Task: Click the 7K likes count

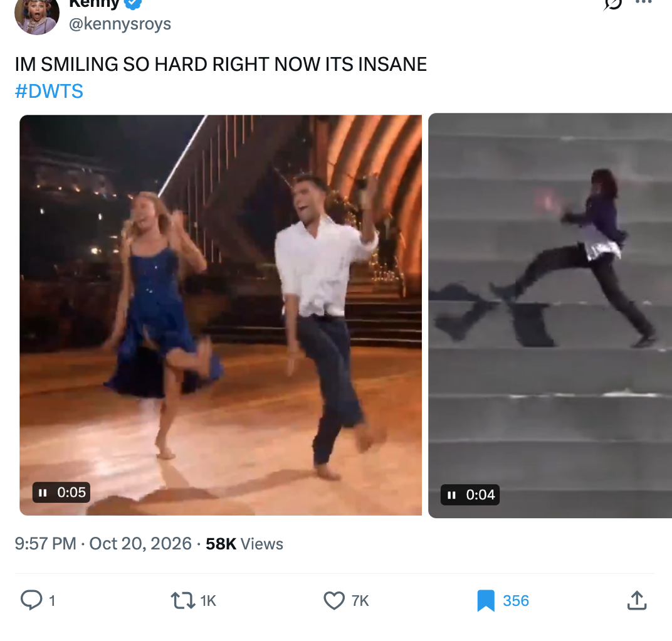Action: click(360, 601)
